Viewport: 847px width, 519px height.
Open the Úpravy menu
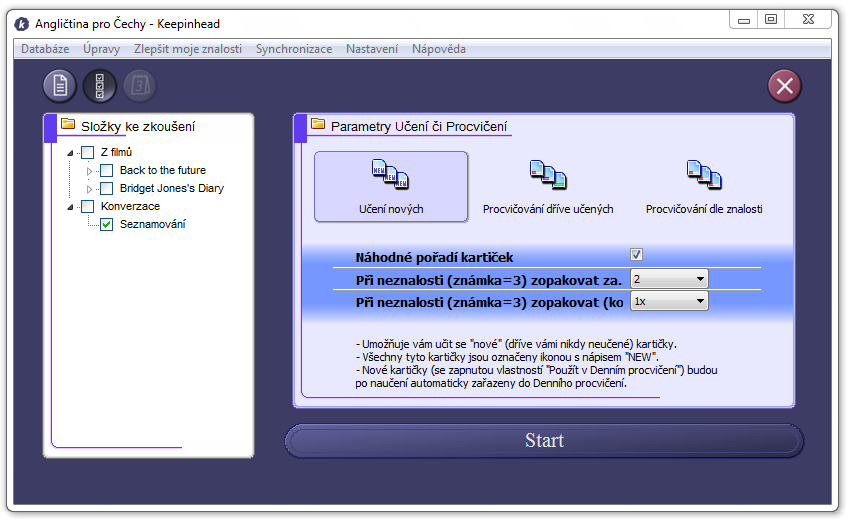(101, 49)
